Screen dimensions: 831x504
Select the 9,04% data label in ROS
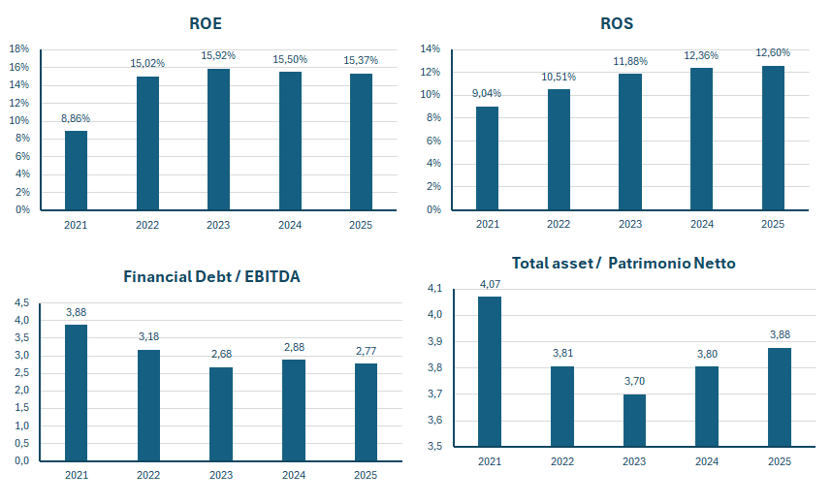[487, 94]
